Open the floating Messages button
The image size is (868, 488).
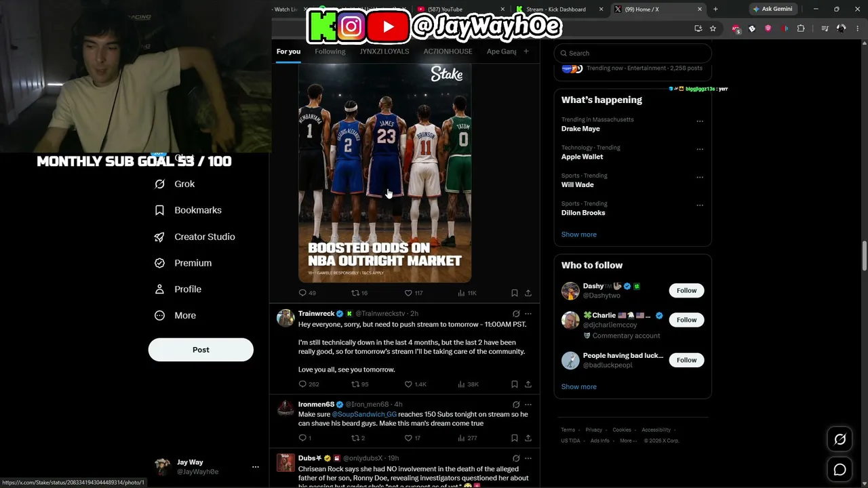pyautogui.click(x=840, y=470)
